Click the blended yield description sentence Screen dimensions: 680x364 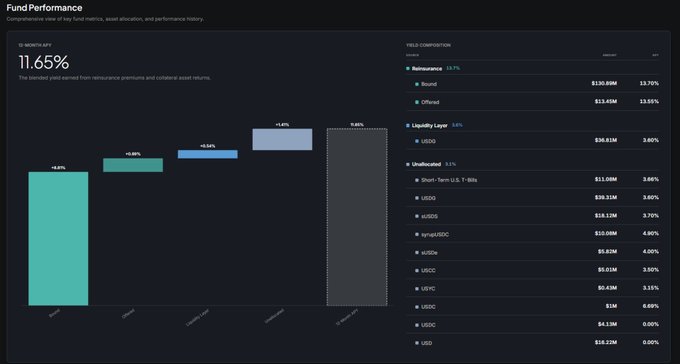[114, 78]
